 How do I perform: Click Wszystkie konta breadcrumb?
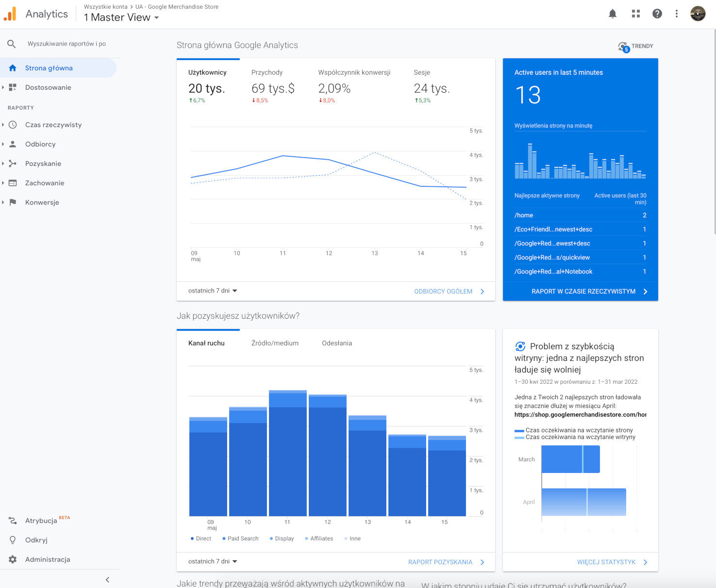[x=106, y=7]
